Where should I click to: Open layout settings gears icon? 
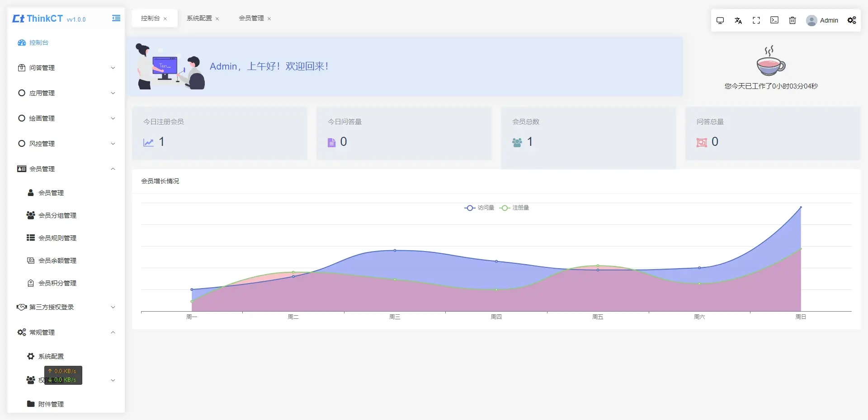(x=852, y=20)
